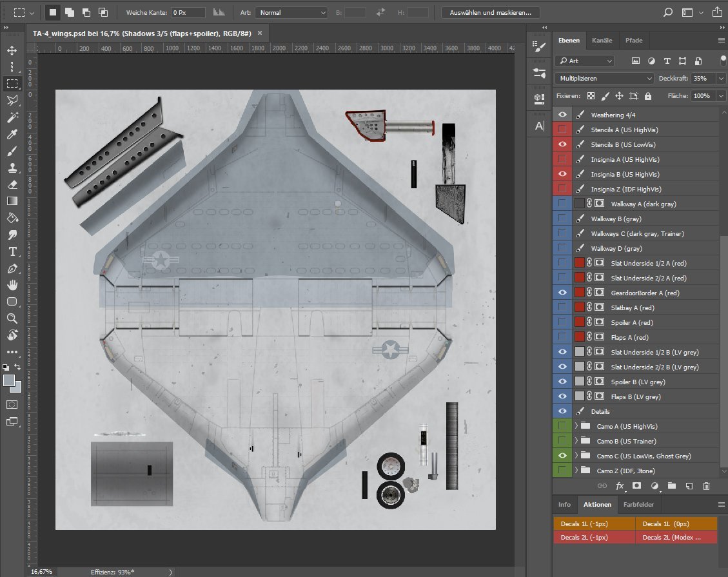Delete the selected layer via trash icon
The height and width of the screenshot is (577, 728).
pos(706,486)
